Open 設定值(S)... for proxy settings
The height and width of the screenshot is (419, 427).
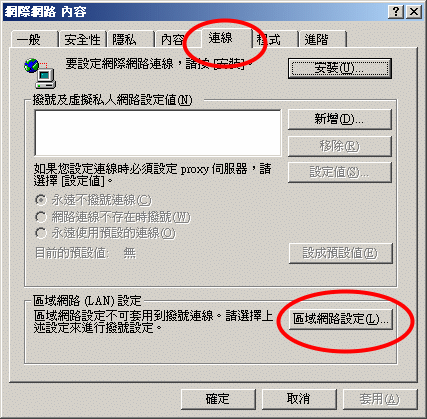pyautogui.click(x=340, y=172)
